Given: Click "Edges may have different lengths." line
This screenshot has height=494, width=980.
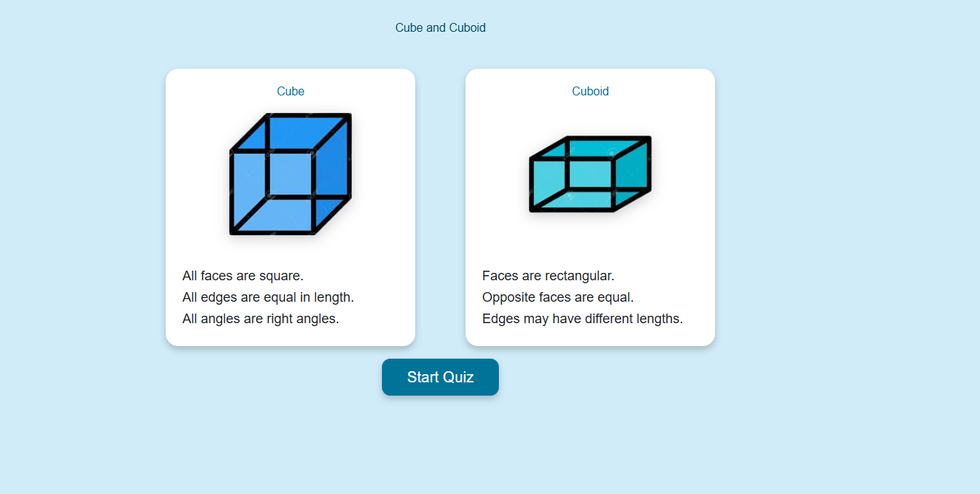Looking at the screenshot, I should click(x=582, y=319).
